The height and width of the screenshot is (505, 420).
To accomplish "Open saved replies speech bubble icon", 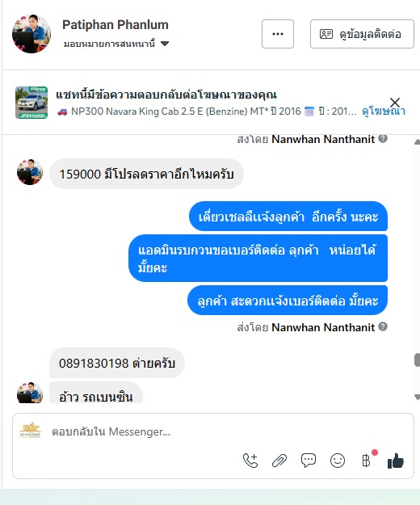I will (x=309, y=461).
